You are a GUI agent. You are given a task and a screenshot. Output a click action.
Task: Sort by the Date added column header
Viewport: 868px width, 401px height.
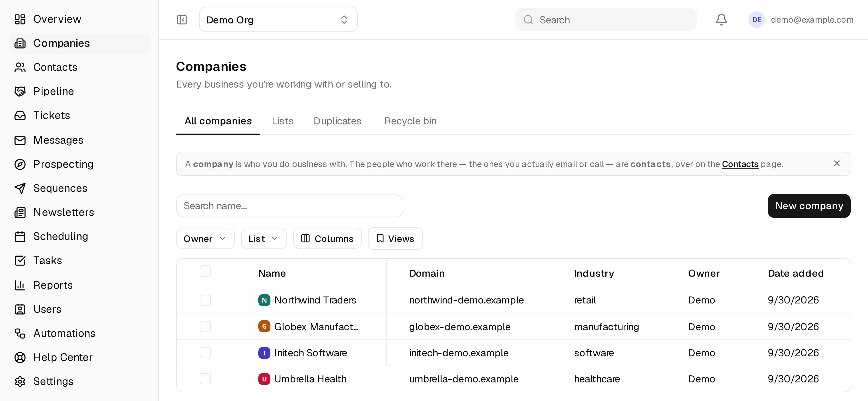click(x=796, y=273)
